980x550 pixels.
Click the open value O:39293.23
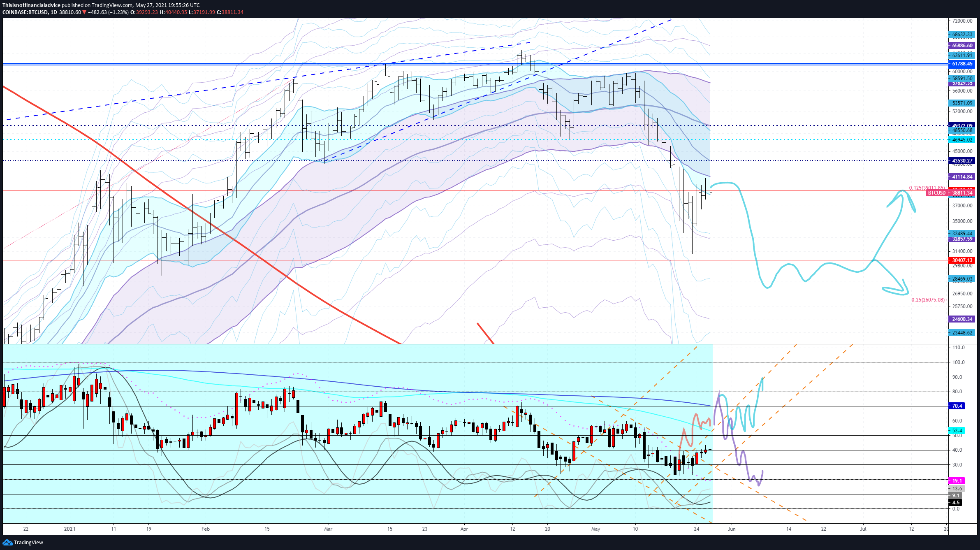click(144, 12)
